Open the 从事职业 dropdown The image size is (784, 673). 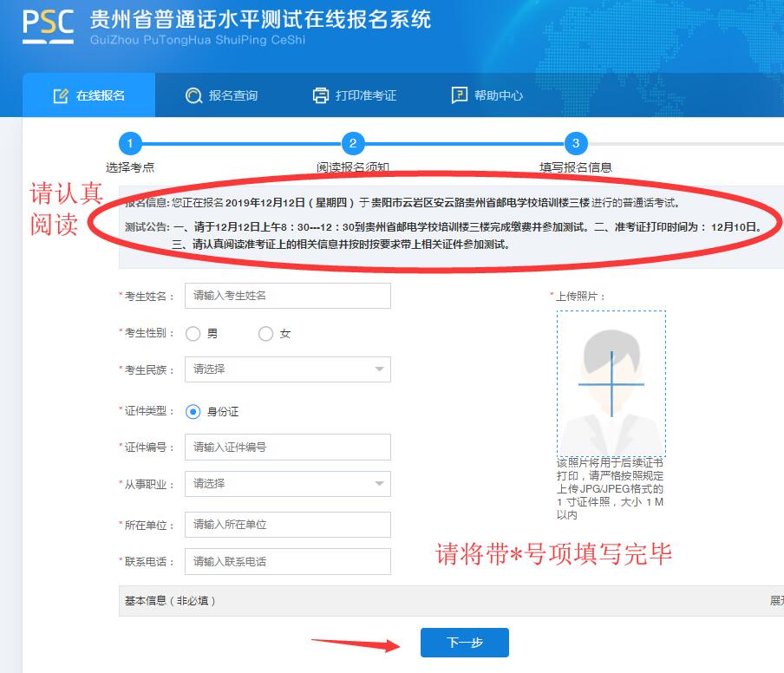coord(287,484)
